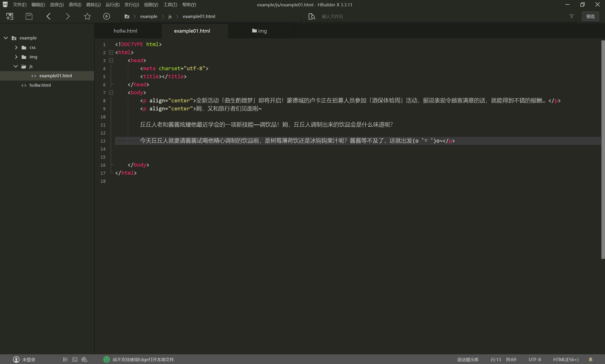Image resolution: width=605 pixels, height=364 pixels.
Task: Expand the img folder
Action: coord(16,57)
